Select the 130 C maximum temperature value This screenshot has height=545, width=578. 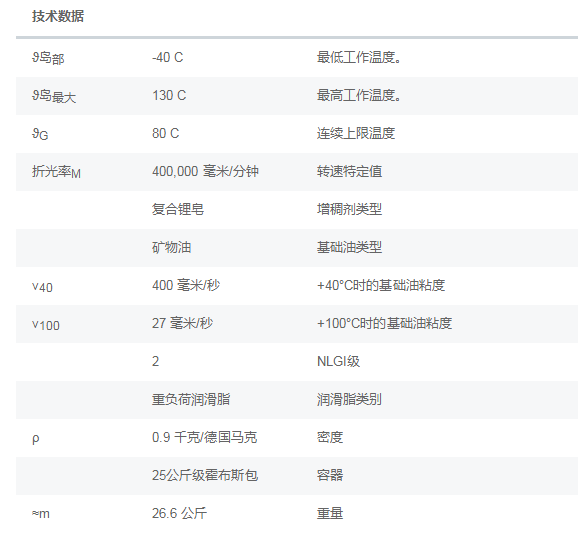(x=169, y=96)
